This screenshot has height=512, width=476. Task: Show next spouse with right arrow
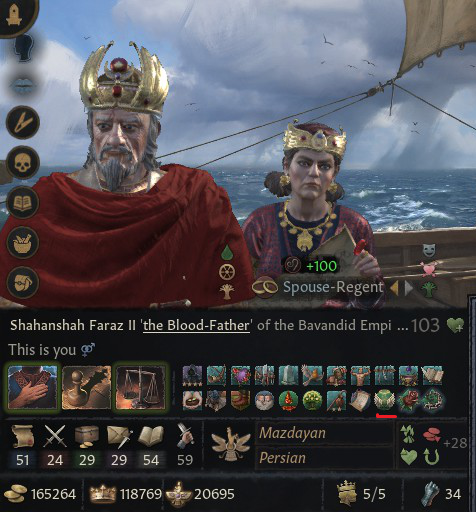(x=408, y=288)
